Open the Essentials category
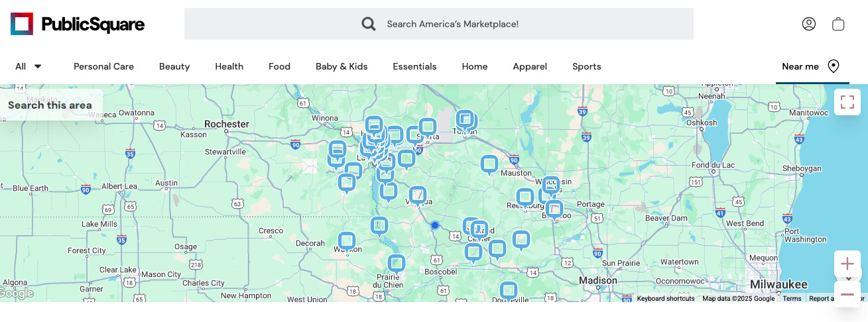 tap(414, 66)
